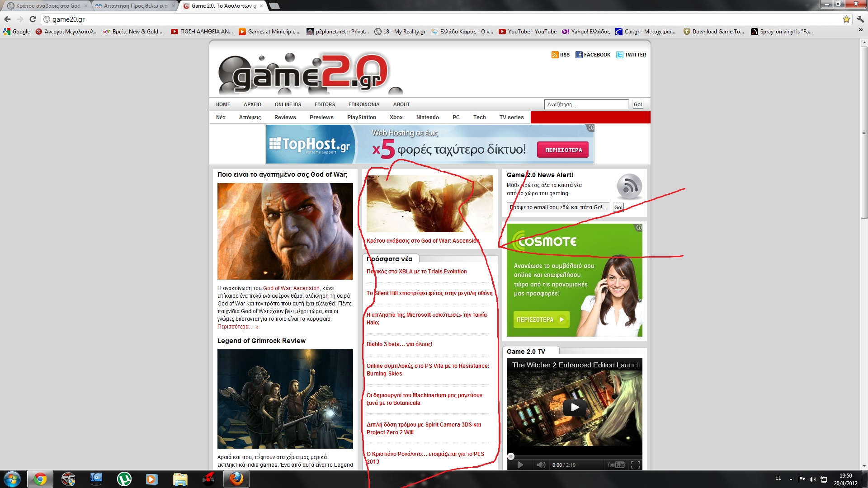Select the Xbox category

[x=396, y=117]
